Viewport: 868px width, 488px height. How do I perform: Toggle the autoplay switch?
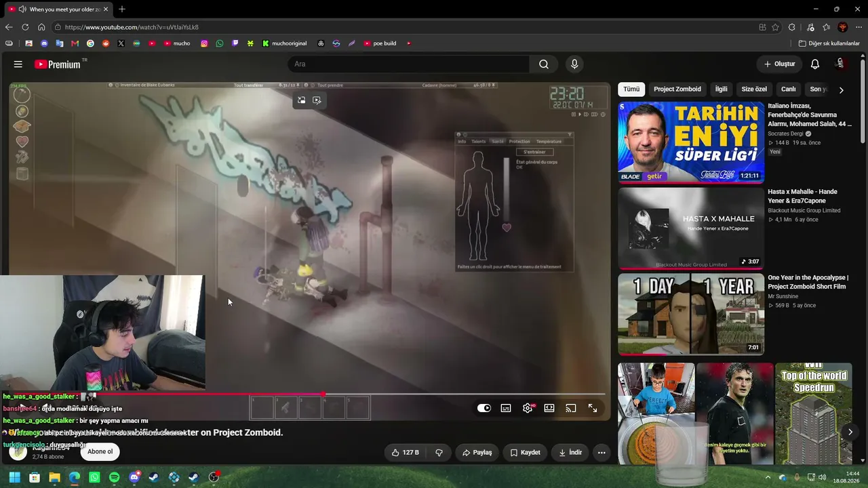(484, 408)
